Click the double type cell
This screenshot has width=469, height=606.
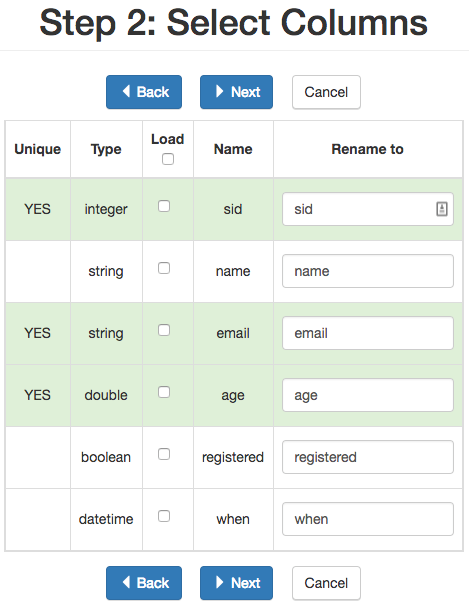[106, 395]
